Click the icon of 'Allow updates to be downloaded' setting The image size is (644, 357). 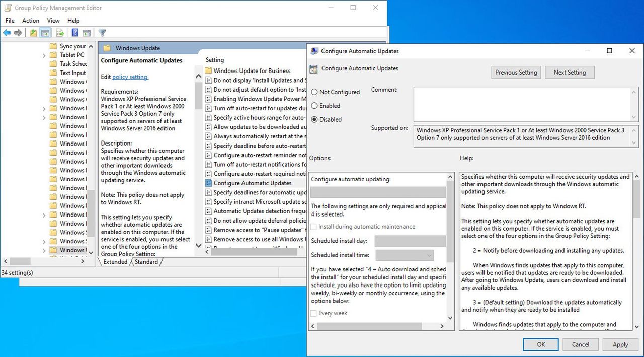pyautogui.click(x=208, y=127)
